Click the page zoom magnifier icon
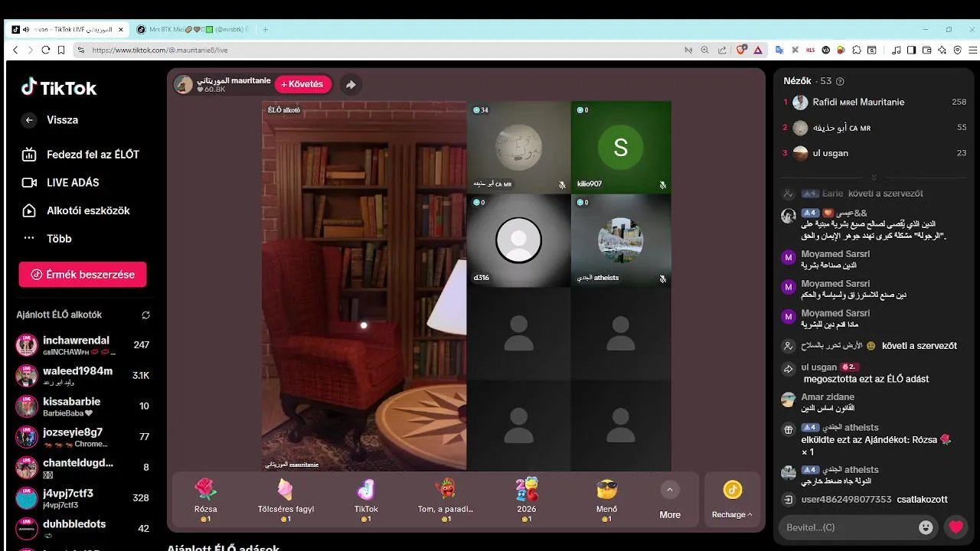Image resolution: width=980 pixels, height=551 pixels. (705, 50)
